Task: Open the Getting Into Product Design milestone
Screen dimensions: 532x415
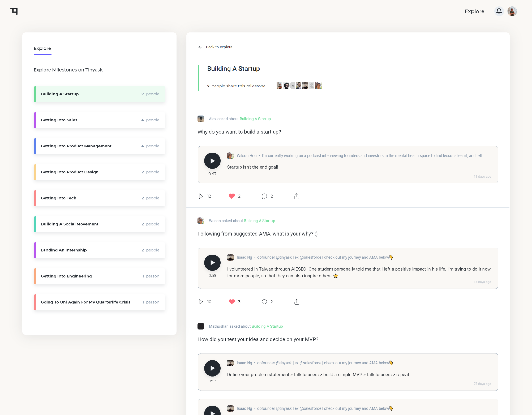Action: tap(100, 172)
